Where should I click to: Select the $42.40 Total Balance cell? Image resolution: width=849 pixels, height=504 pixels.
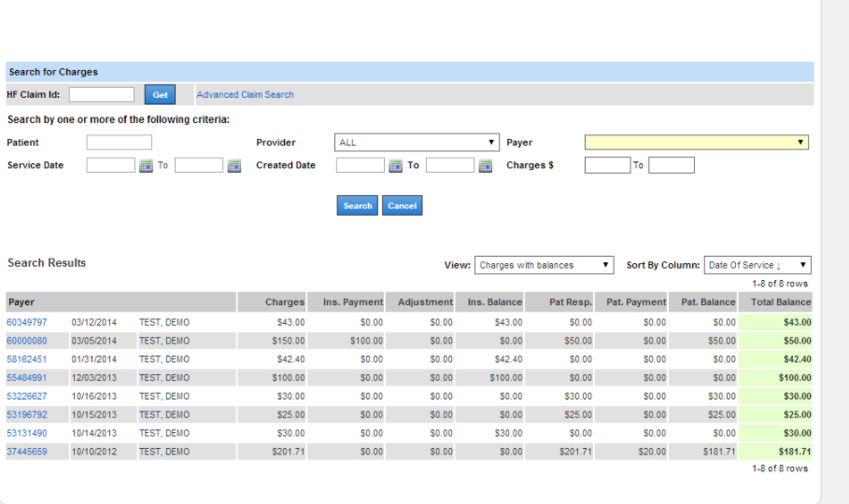pos(775,359)
